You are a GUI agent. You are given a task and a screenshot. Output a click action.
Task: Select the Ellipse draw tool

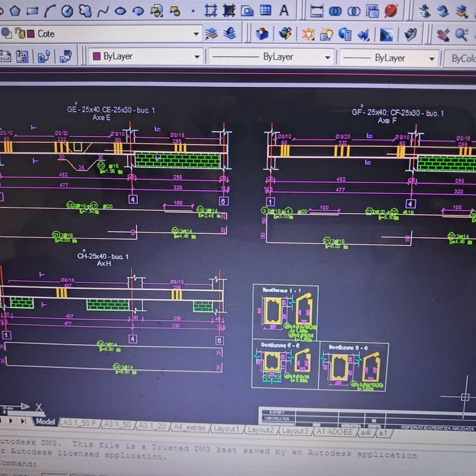(x=120, y=12)
